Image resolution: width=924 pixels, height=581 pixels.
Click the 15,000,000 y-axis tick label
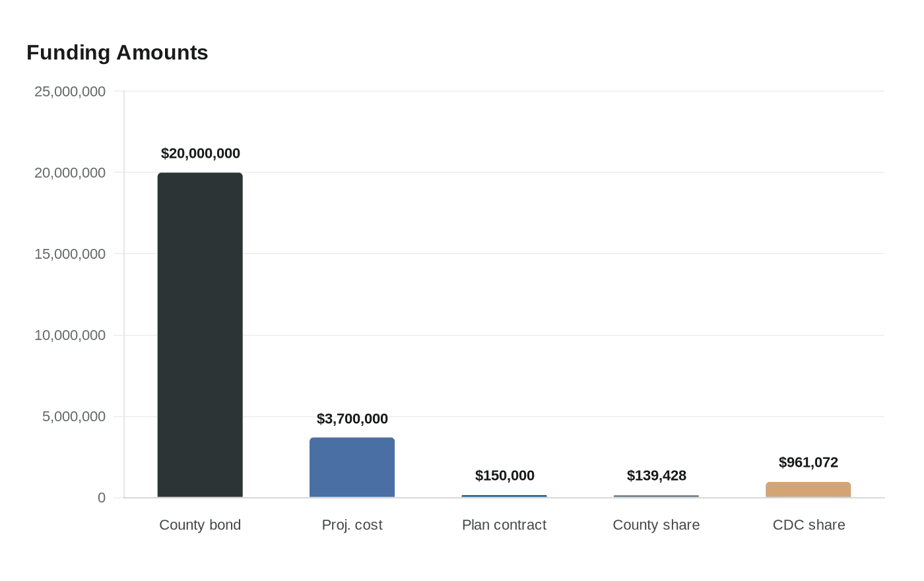click(70, 254)
